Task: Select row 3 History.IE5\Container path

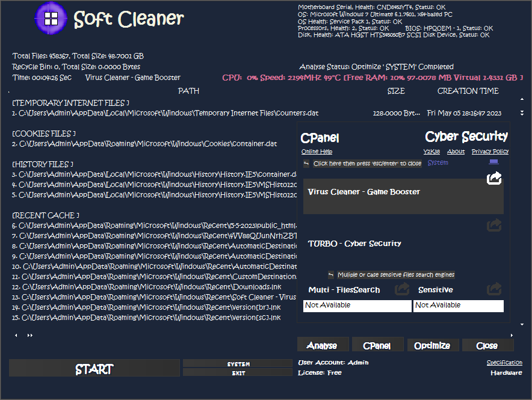Action: click(x=155, y=174)
